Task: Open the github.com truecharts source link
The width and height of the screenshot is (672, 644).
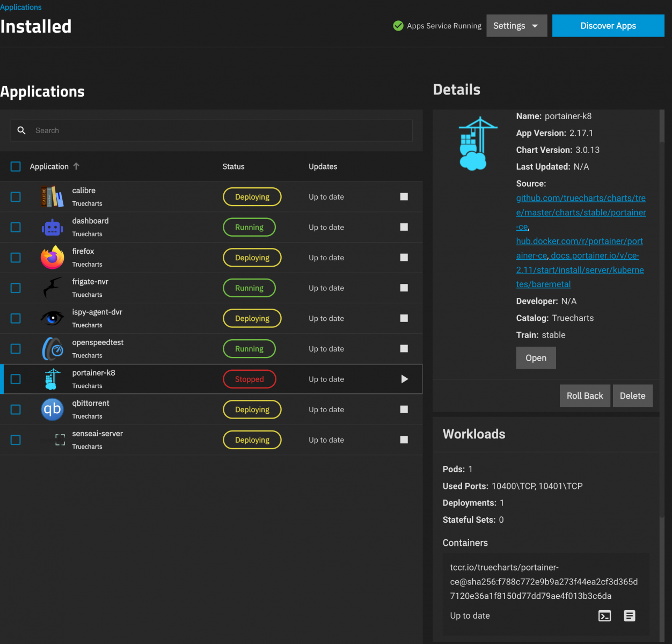Action: (x=581, y=213)
